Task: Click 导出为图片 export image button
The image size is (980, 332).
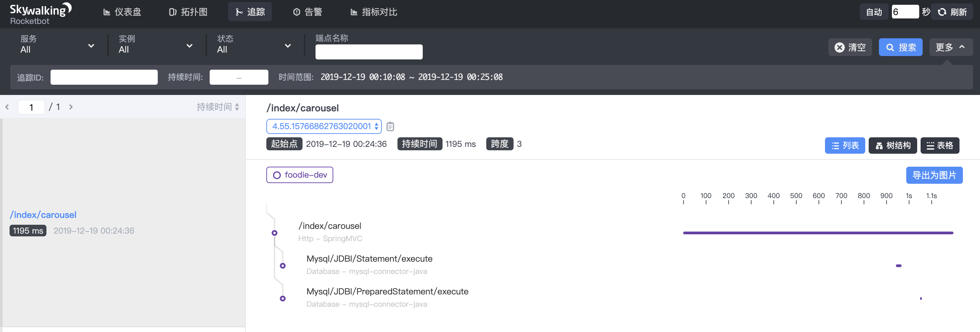Action: pyautogui.click(x=934, y=175)
